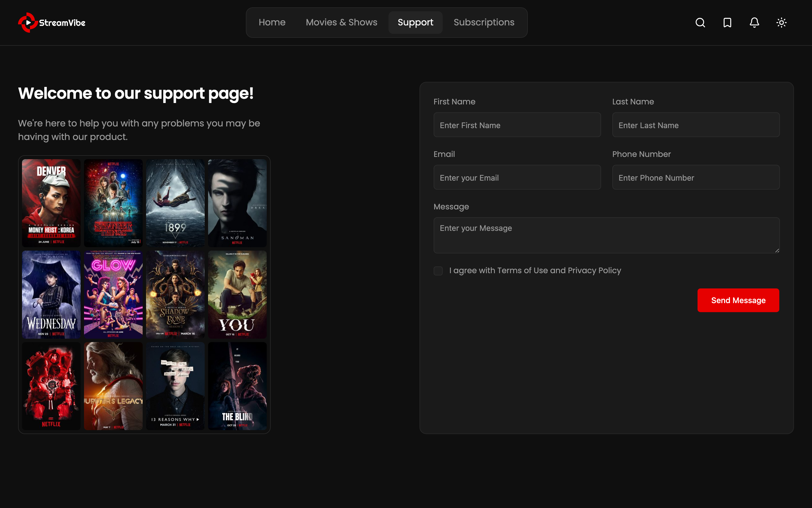The image size is (812, 508).
Task: Submit with the Send Message button
Action: click(x=738, y=300)
